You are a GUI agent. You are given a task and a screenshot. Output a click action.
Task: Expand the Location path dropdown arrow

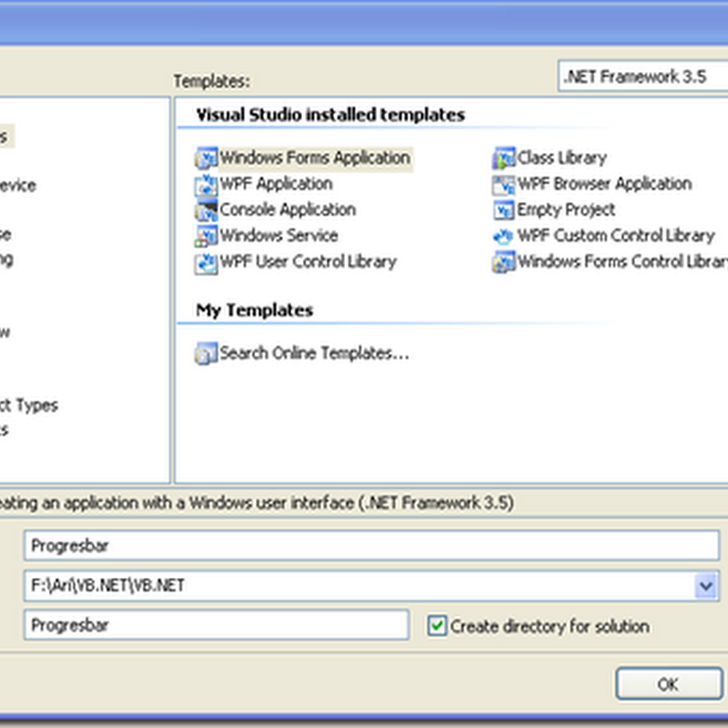coord(706,586)
